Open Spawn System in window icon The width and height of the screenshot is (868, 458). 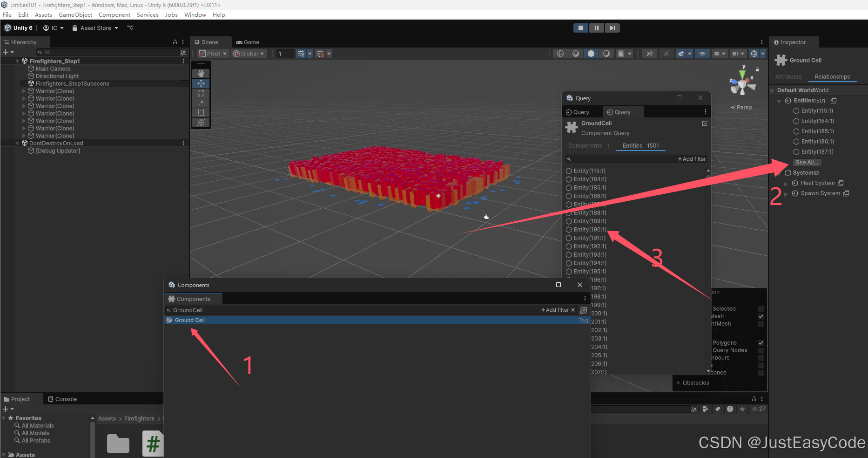(846, 193)
